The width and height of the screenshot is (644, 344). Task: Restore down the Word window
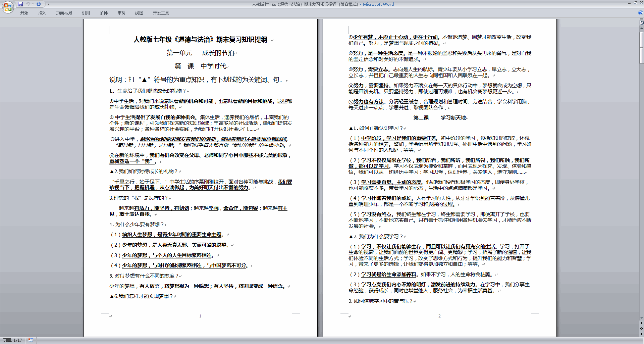click(635, 3)
